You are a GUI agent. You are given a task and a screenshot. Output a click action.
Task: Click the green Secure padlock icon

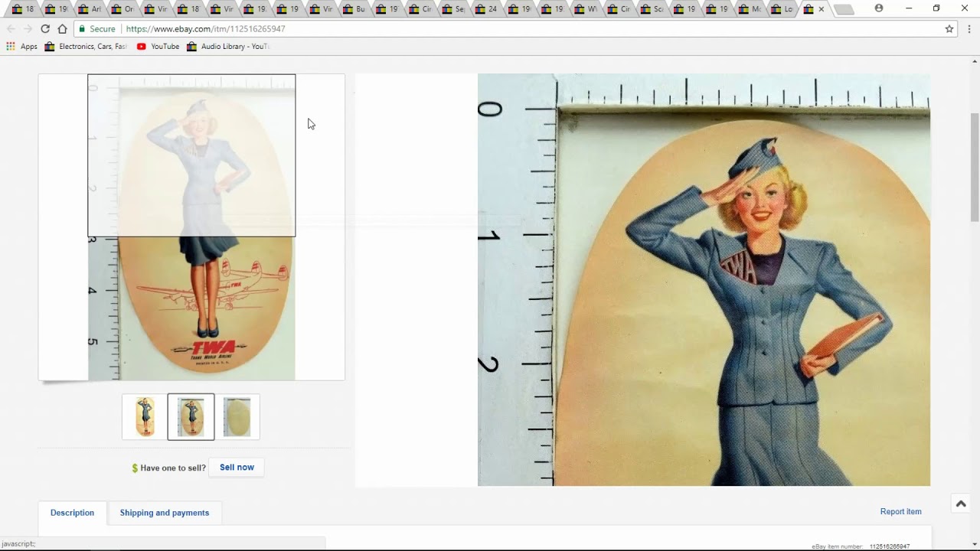point(82,29)
